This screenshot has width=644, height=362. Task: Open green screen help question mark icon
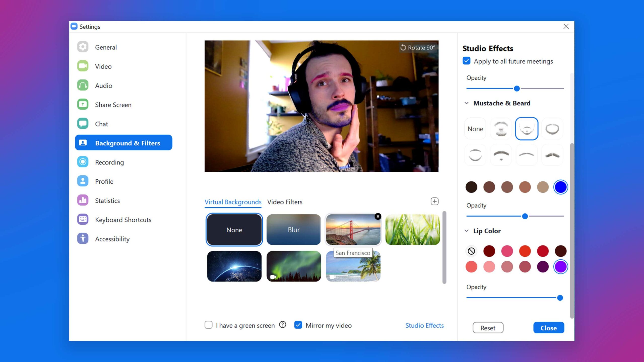pos(283,325)
